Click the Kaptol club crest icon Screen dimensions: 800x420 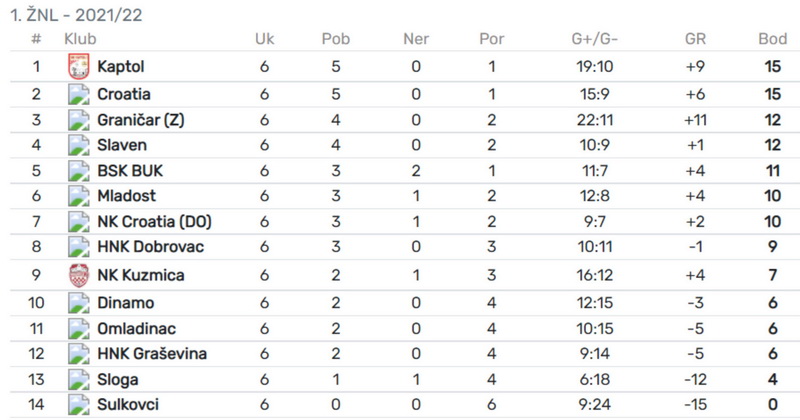[x=79, y=66]
